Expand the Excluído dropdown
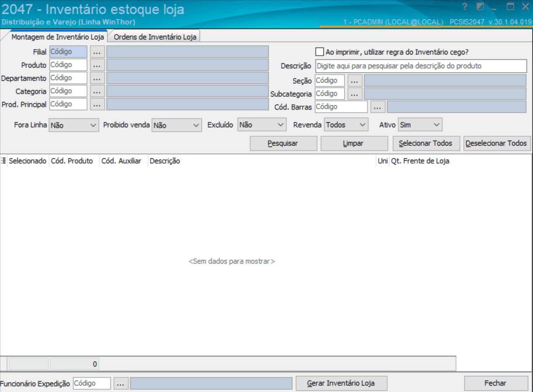533x392 pixels. pos(281,125)
